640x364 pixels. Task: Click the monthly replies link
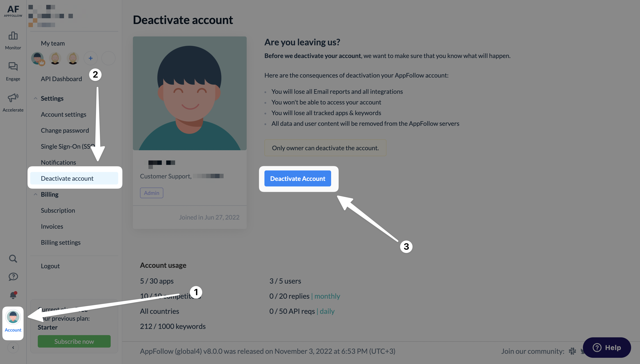click(x=327, y=296)
